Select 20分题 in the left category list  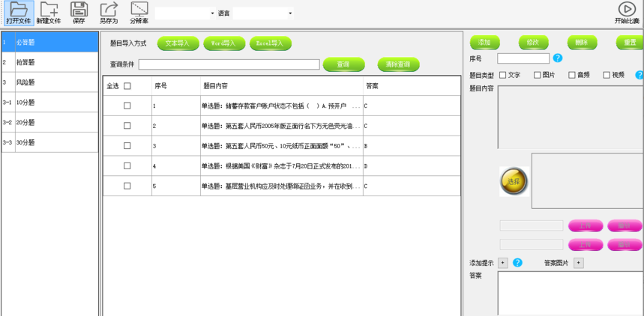click(49, 122)
